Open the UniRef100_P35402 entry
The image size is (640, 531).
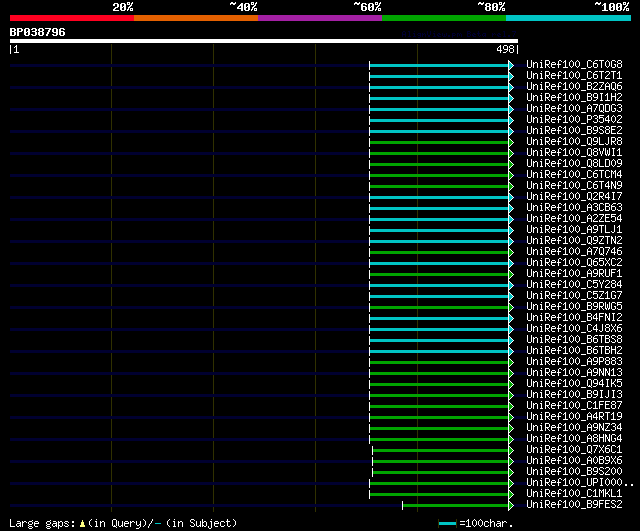[x=574, y=120]
